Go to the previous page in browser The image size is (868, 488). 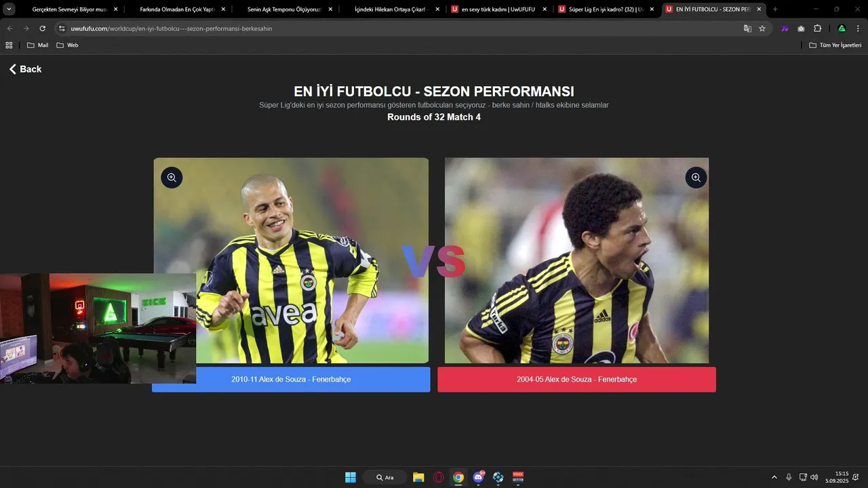click(9, 28)
